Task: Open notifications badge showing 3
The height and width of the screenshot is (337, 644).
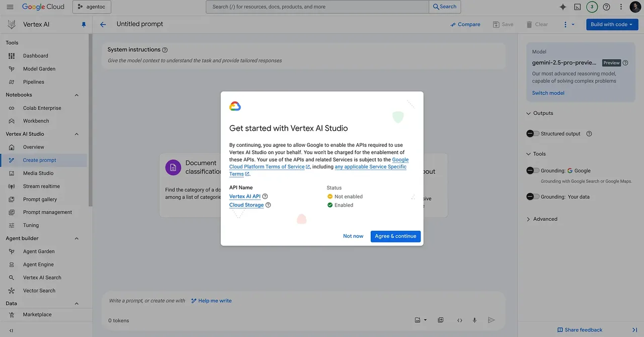Action: (592, 7)
